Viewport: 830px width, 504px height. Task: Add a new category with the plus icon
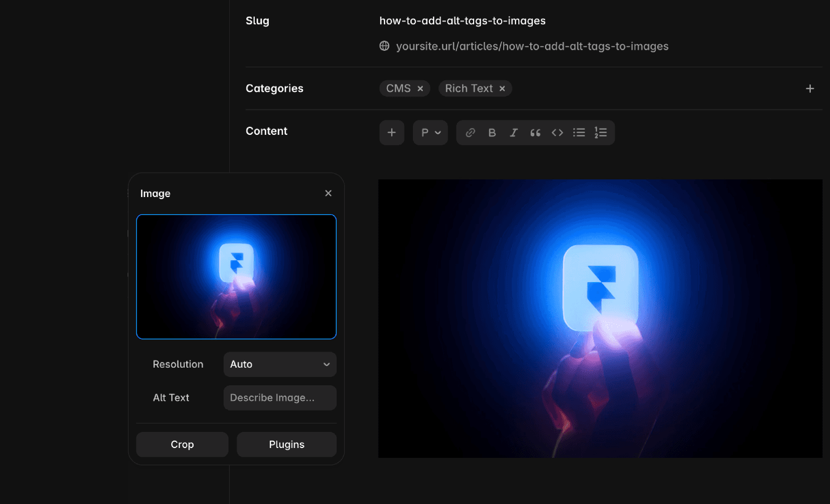click(x=810, y=89)
